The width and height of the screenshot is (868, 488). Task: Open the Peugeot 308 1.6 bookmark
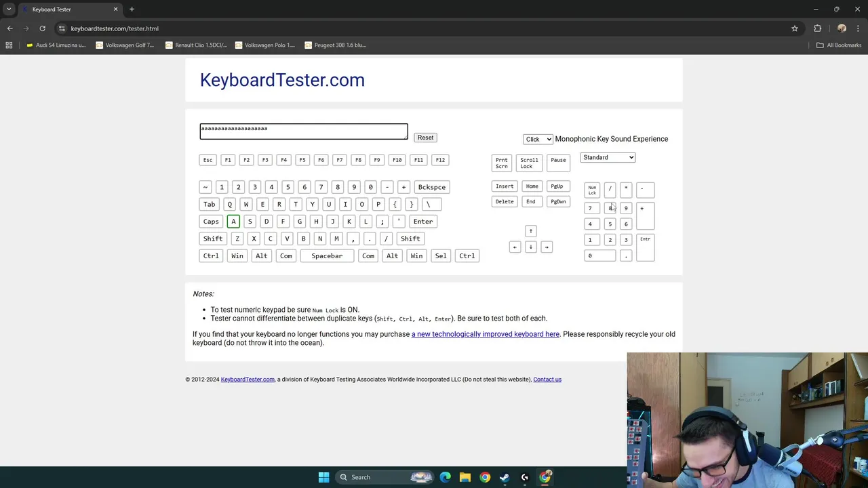coord(336,45)
